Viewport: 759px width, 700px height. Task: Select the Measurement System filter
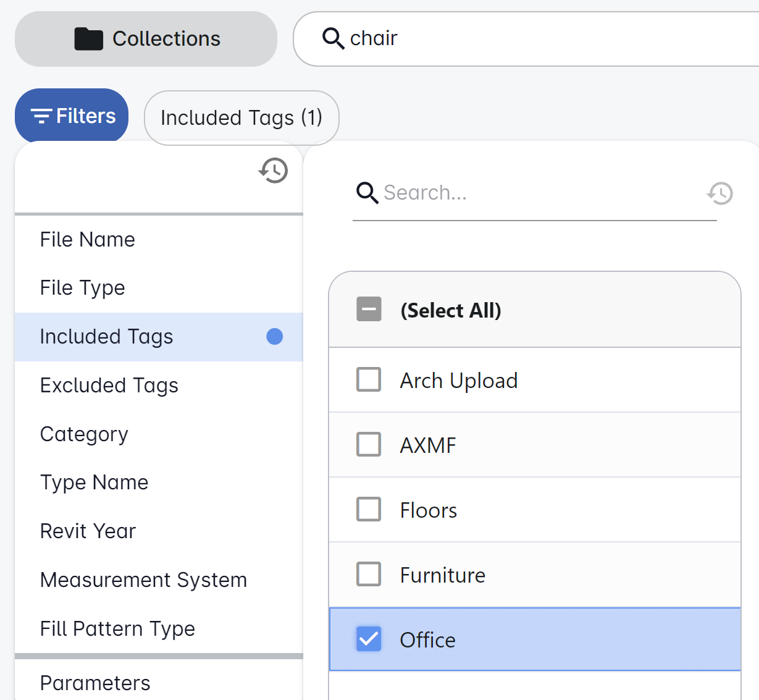(143, 580)
